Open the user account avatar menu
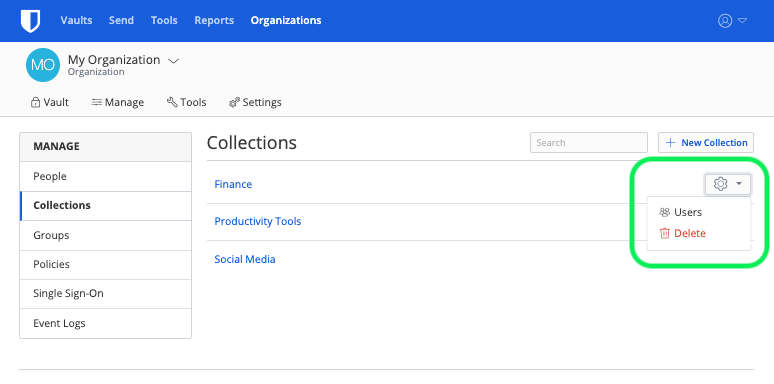Image resolution: width=774 pixels, height=384 pixels. point(732,21)
